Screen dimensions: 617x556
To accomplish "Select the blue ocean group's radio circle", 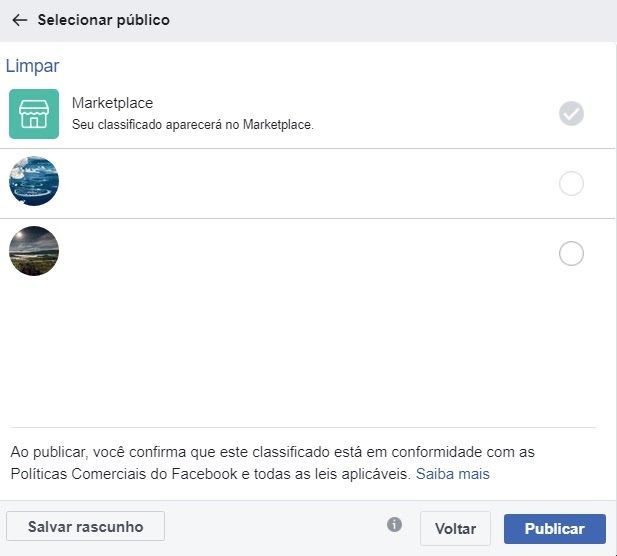I will (571, 183).
